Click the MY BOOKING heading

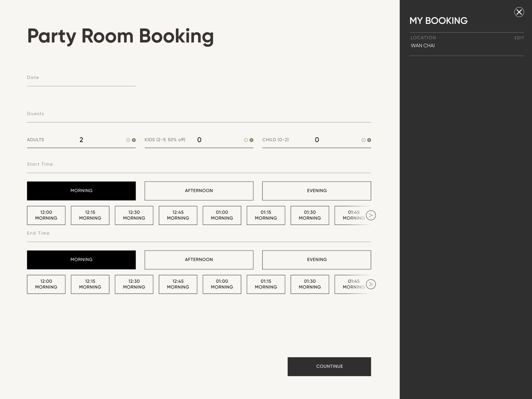pyautogui.click(x=439, y=21)
